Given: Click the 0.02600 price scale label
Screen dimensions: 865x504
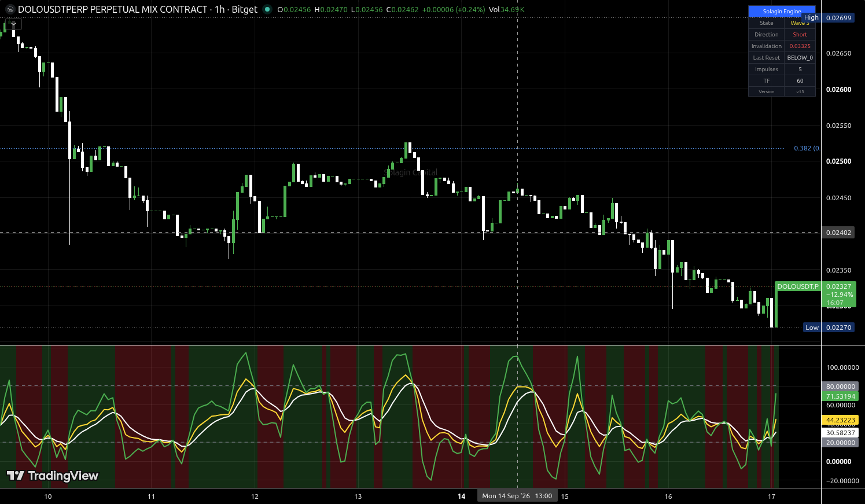Looking at the screenshot, I should coord(838,90).
